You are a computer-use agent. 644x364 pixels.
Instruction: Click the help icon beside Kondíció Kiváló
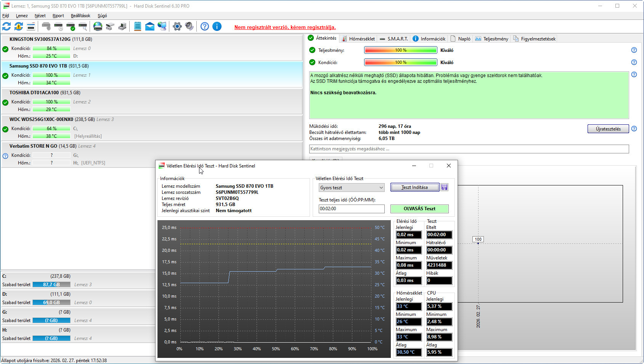[x=634, y=62]
